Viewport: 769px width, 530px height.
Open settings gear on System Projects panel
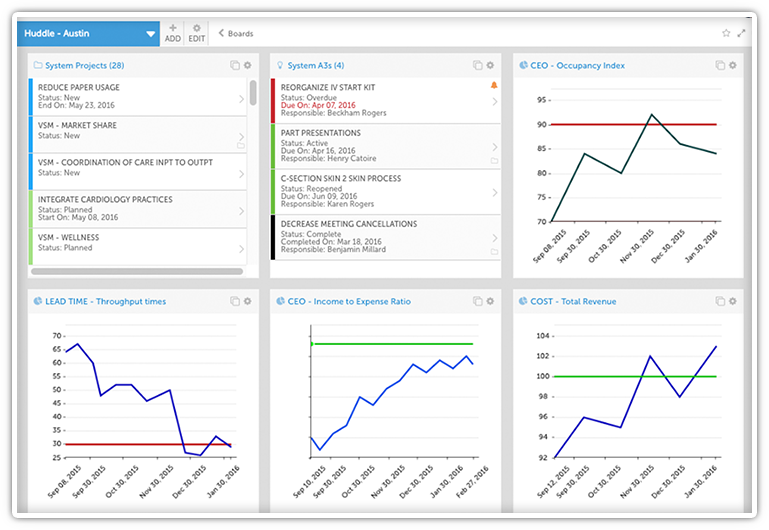point(247,65)
